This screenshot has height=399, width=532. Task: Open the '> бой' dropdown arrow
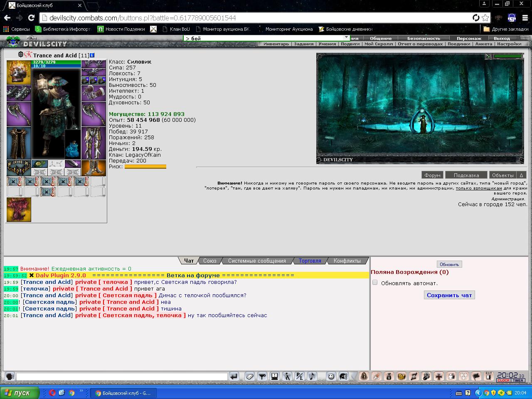coord(346,38)
